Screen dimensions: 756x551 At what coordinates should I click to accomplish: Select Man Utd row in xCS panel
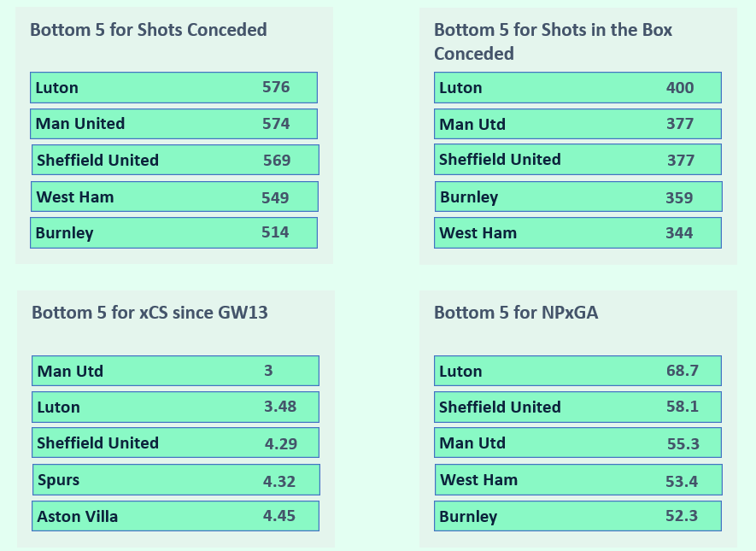(175, 371)
